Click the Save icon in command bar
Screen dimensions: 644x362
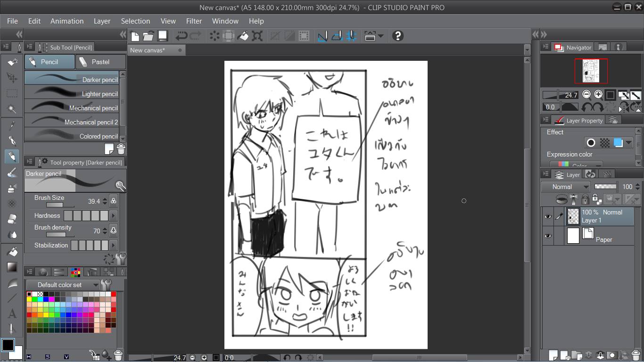pyautogui.click(x=163, y=36)
